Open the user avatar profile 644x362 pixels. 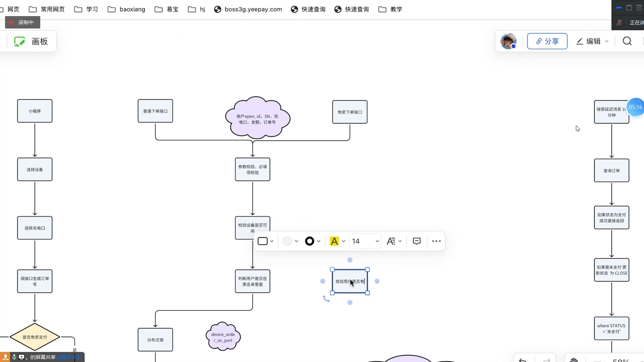(x=508, y=41)
